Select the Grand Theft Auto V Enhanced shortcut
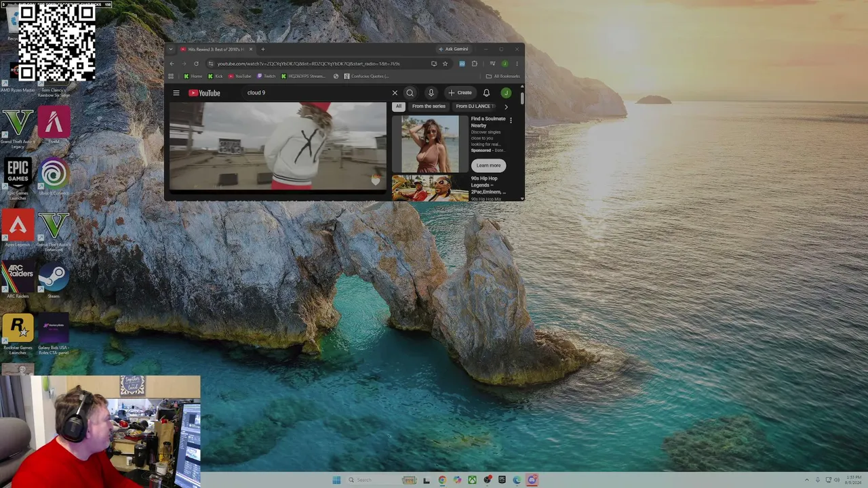Image resolution: width=868 pixels, height=488 pixels. [54, 231]
